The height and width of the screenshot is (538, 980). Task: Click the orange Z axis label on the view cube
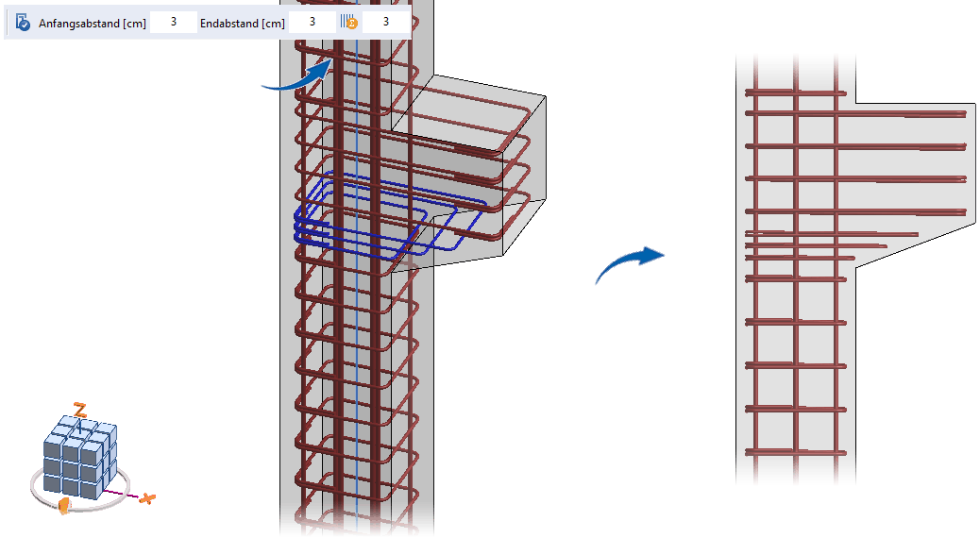pyautogui.click(x=80, y=410)
